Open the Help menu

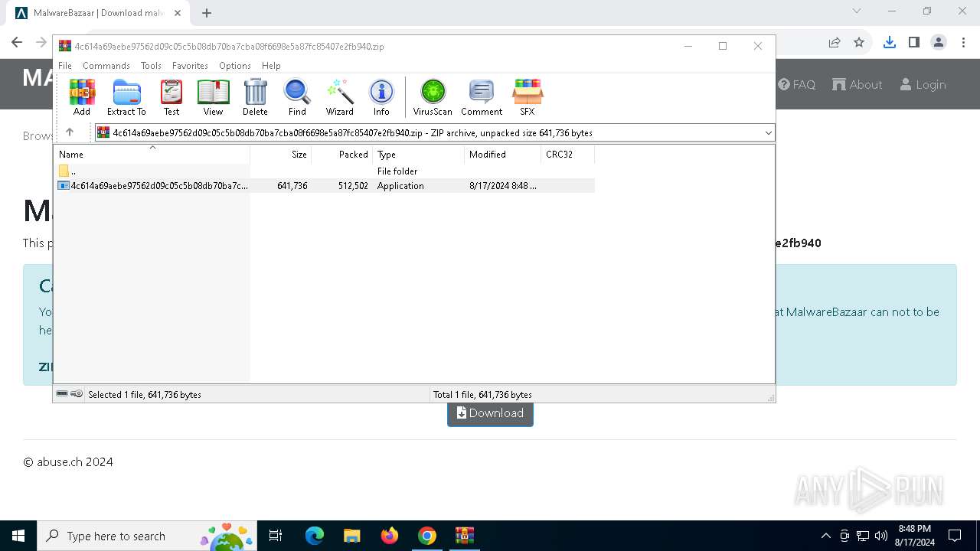click(271, 66)
